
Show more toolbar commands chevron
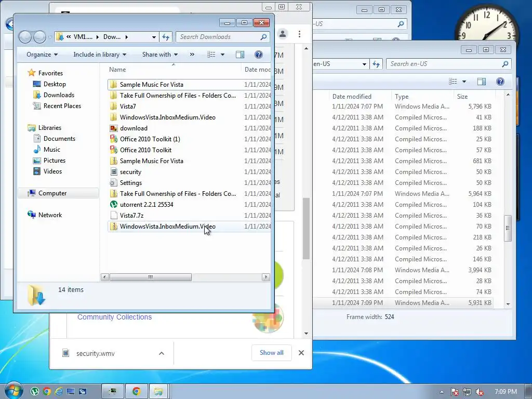coord(192,54)
